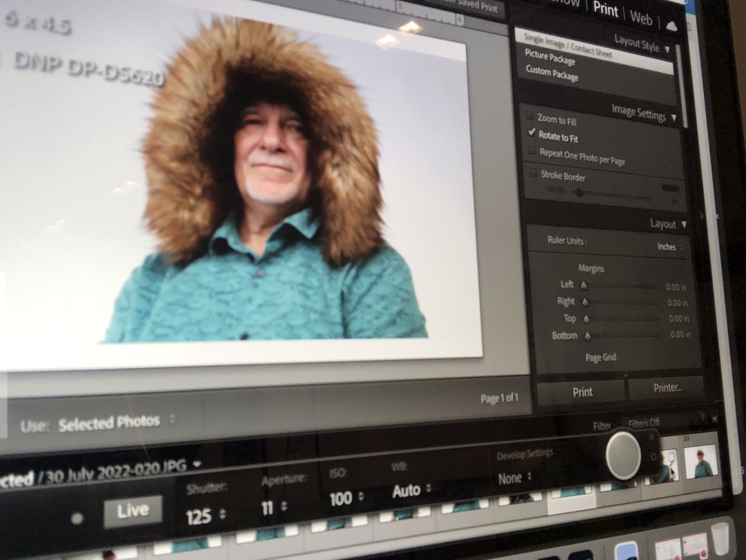Open the WB Auto dropdown
This screenshot has width=746, height=560.
point(412,491)
